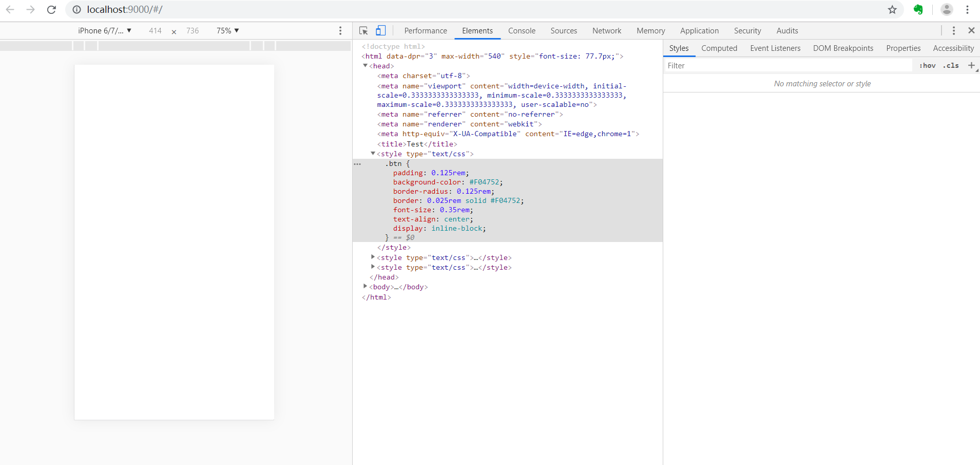
Task: Swap dimensions using the x between 414 and 736
Action: point(174,32)
